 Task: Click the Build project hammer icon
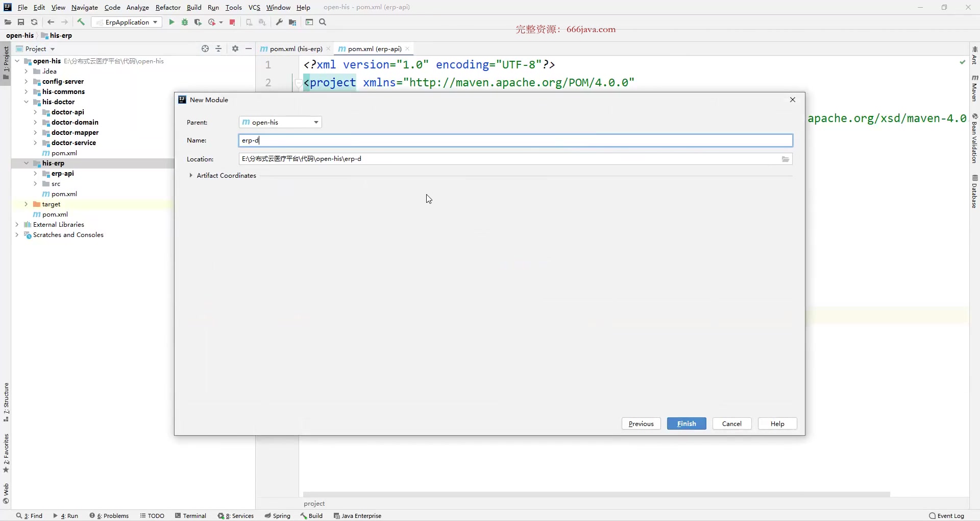click(81, 22)
